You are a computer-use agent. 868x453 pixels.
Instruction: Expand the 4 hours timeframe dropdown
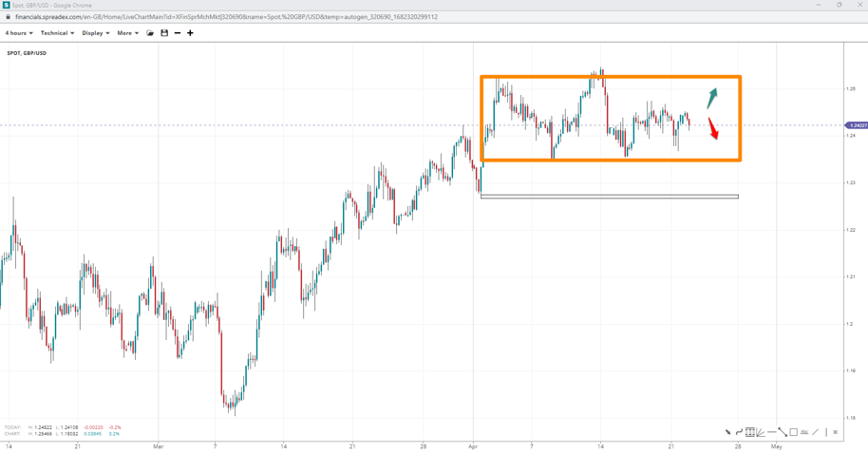[x=18, y=33]
